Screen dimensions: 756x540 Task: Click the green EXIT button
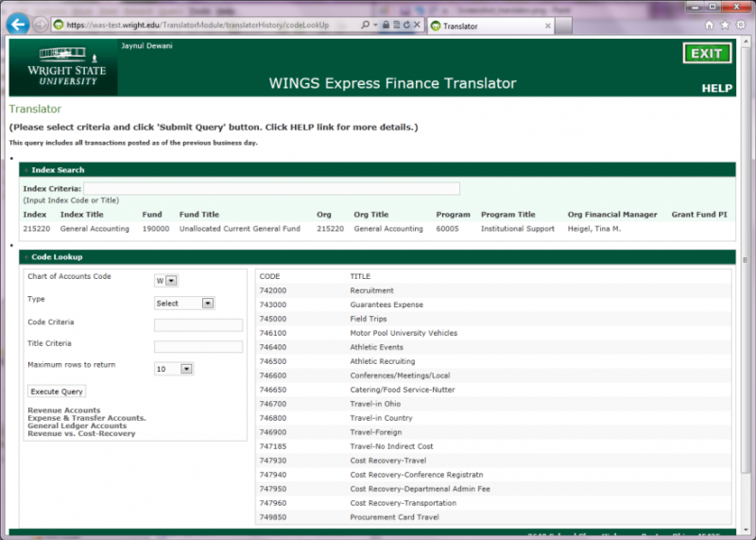tap(706, 54)
